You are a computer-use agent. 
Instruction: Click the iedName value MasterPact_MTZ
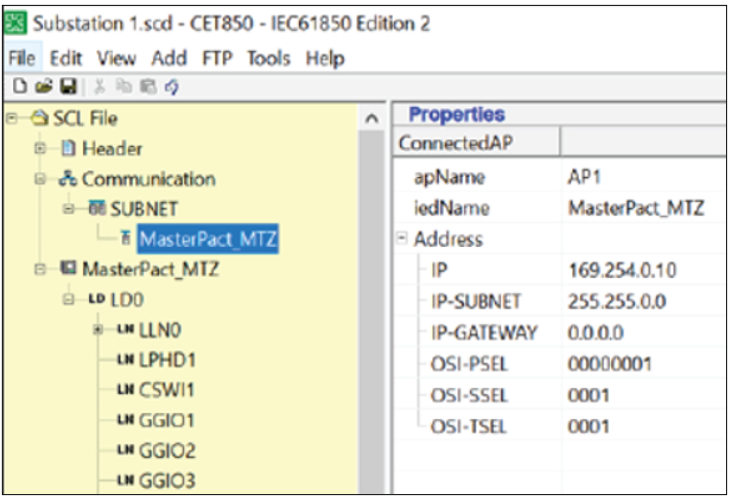636,208
